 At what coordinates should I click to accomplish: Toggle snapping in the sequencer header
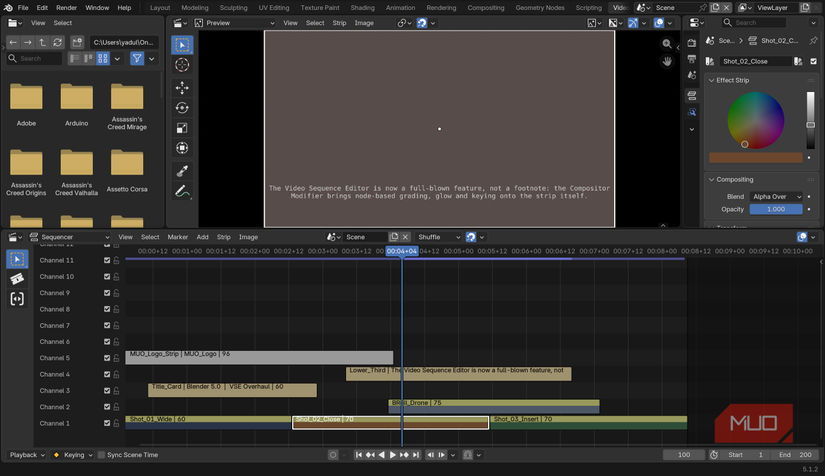[x=471, y=237]
